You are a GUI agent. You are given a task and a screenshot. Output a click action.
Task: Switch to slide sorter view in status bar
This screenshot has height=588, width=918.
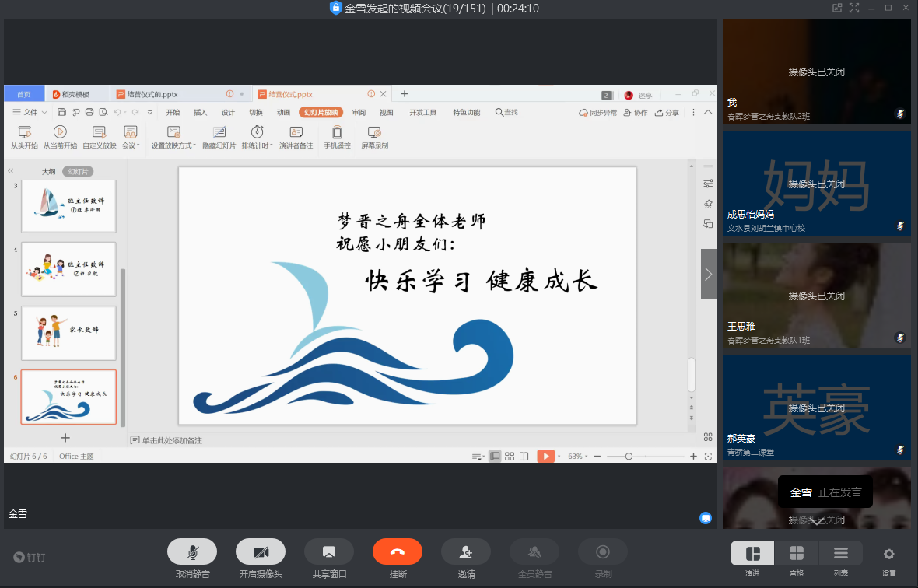pyautogui.click(x=510, y=457)
